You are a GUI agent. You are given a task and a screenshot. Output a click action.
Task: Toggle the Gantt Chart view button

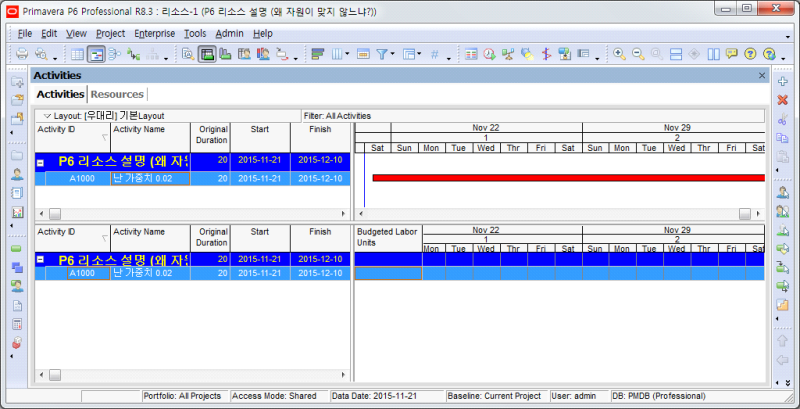click(x=95, y=54)
